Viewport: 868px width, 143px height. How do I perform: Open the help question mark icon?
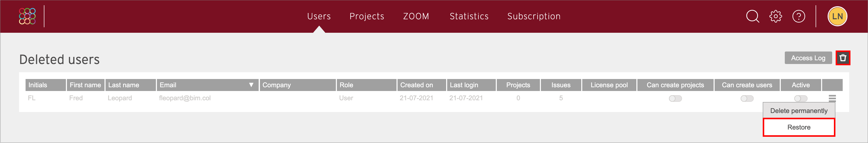[799, 16]
